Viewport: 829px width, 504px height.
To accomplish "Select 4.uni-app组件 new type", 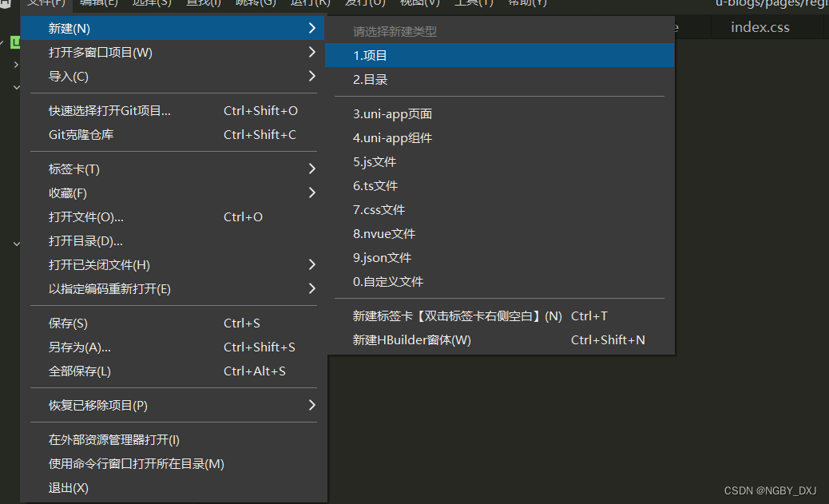I will click(500, 137).
